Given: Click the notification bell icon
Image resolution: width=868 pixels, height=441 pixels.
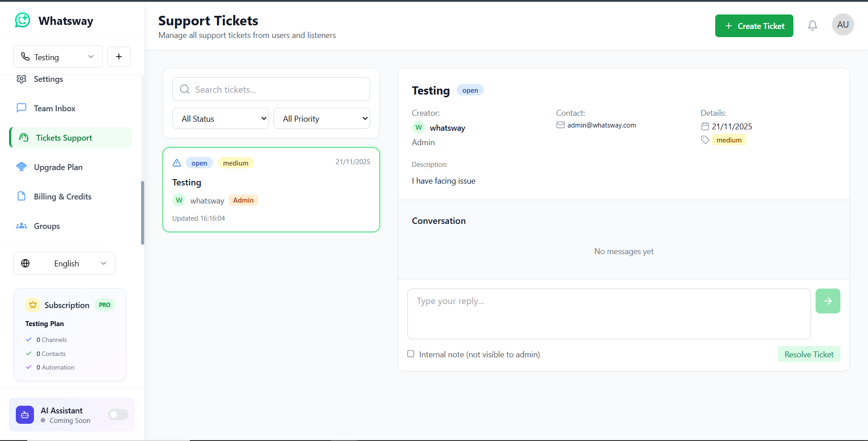Looking at the screenshot, I should [x=812, y=26].
